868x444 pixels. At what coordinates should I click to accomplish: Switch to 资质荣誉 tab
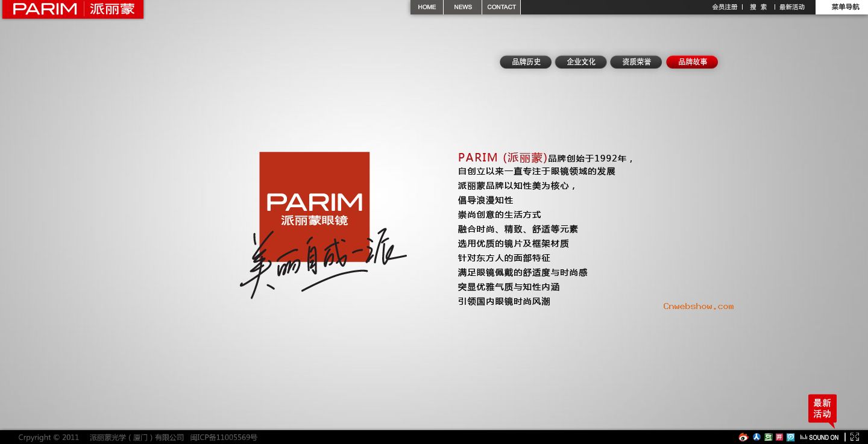point(636,62)
